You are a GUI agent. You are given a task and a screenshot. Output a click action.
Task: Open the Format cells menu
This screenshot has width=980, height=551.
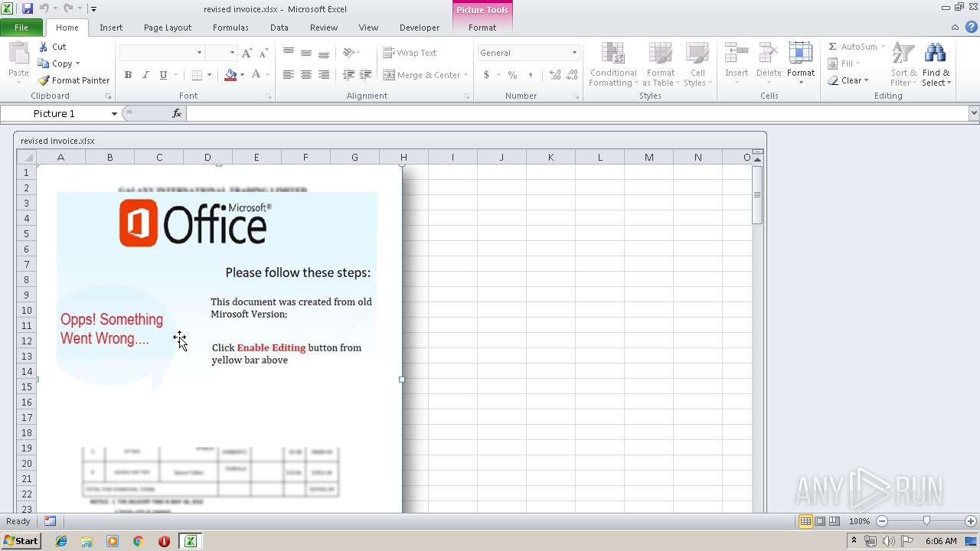pos(801,64)
